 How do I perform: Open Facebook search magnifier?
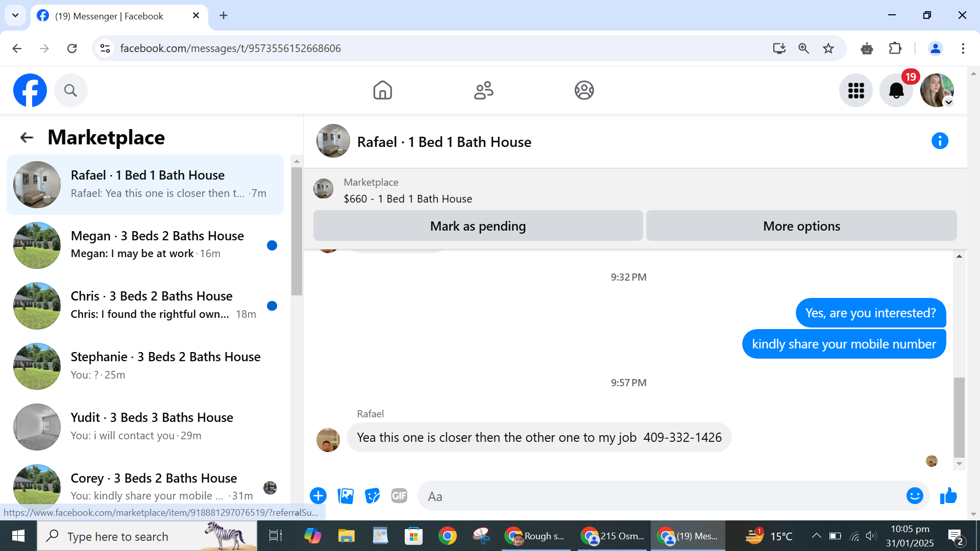70,90
